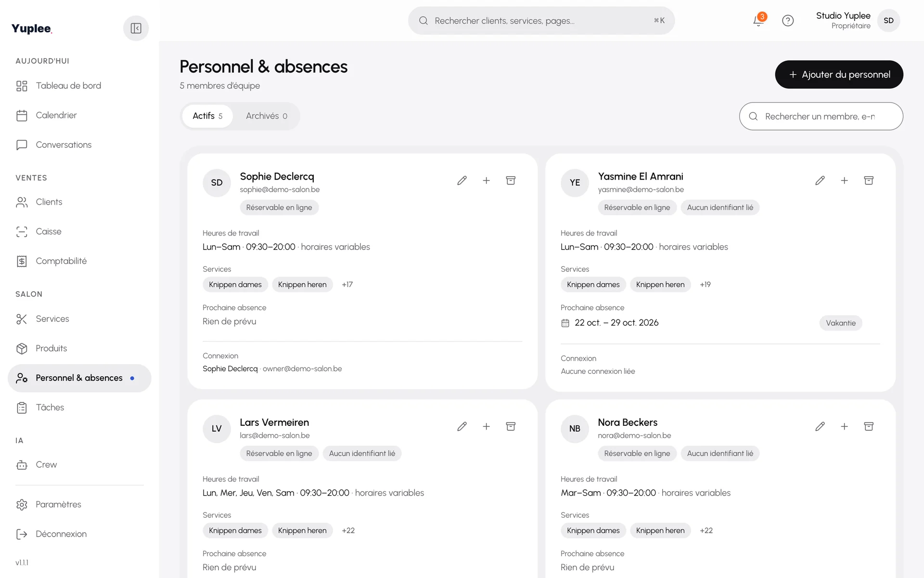Click Ajouter du personnel button
Screen dimensions: 924x578
pyautogui.click(x=839, y=75)
